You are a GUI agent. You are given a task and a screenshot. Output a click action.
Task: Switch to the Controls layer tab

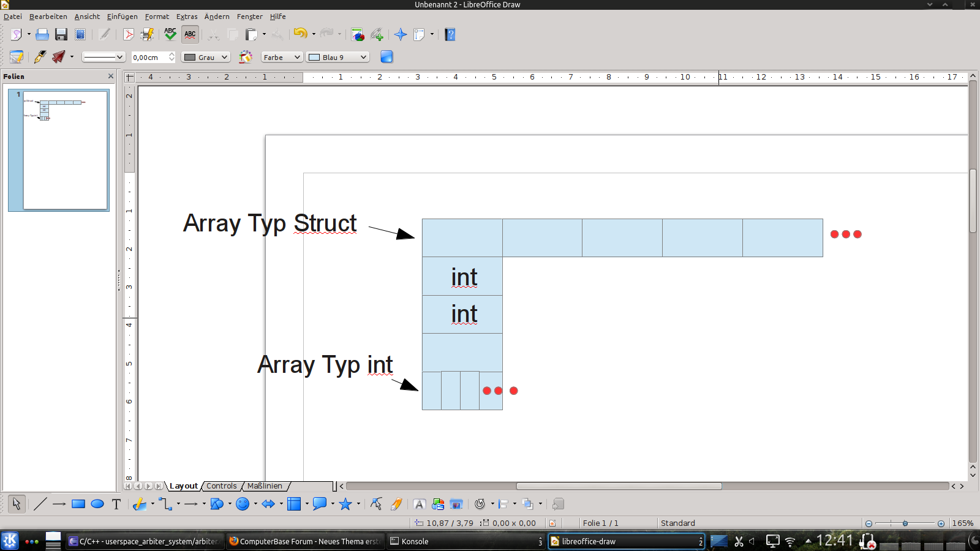221,486
